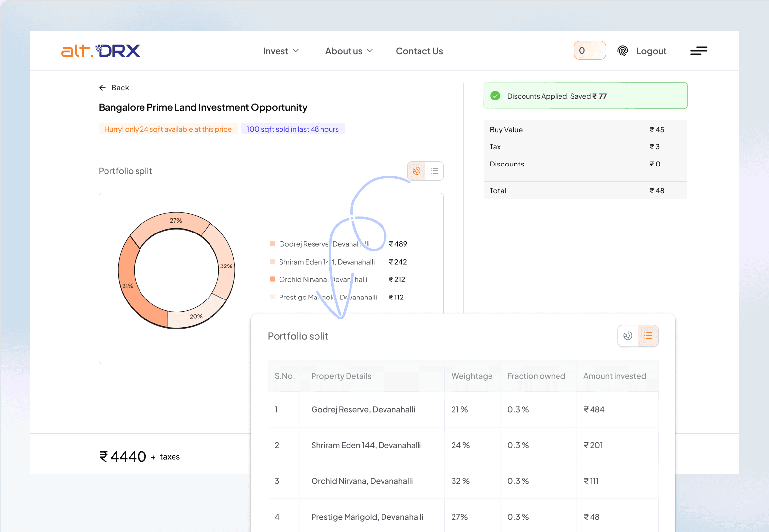Switch to chart view in upper Portfolio split
Viewport: 769px width, 532px height.
pyautogui.click(x=417, y=171)
